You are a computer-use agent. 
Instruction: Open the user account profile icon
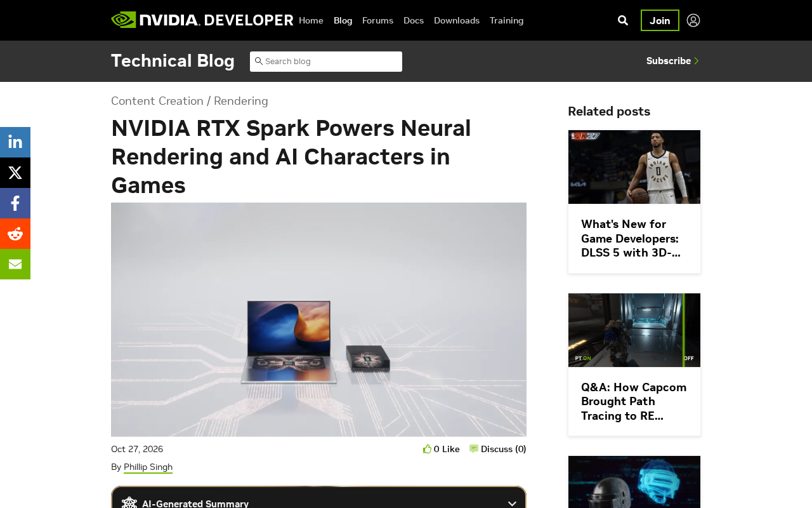pos(693,20)
